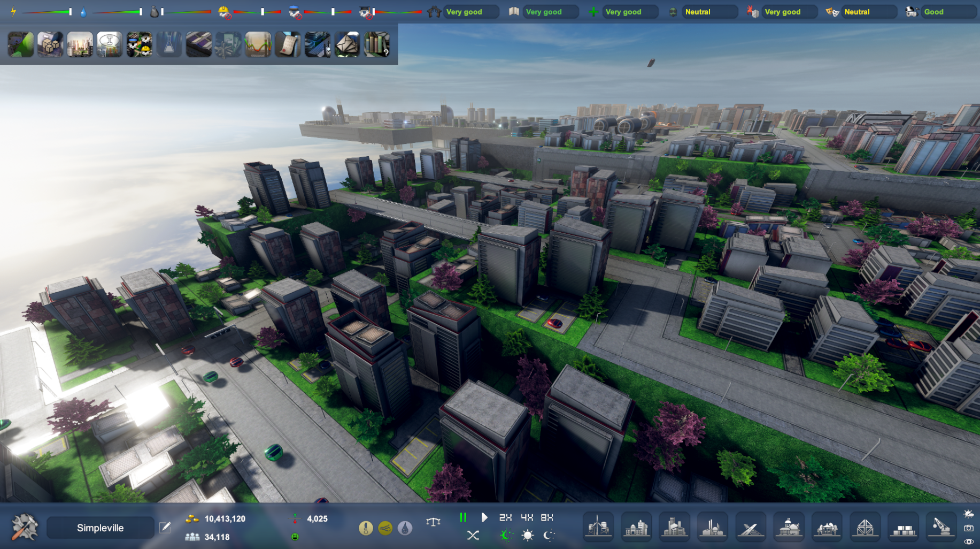This screenshot has width=980, height=549.
Task: Open the terrain overview green hills icon
Action: click(x=20, y=44)
